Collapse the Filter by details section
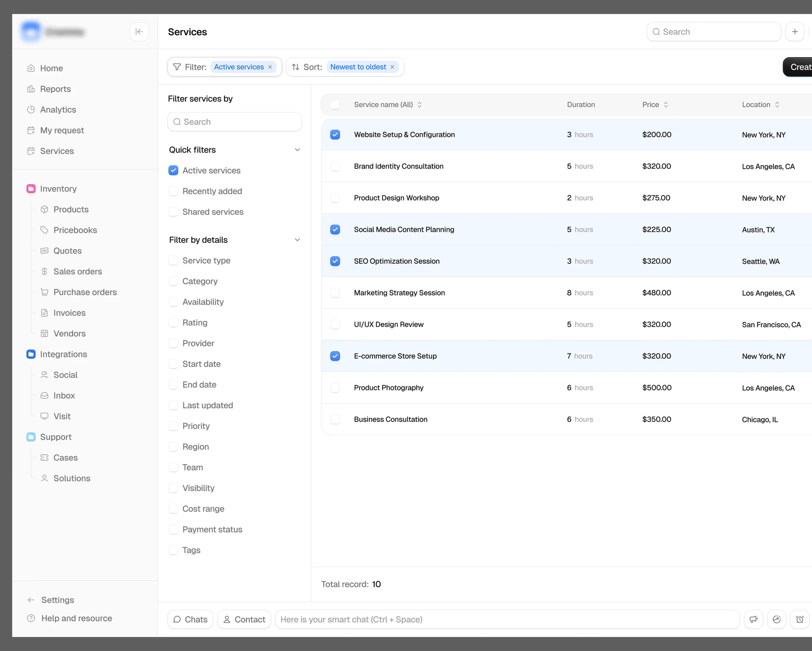This screenshot has width=812, height=651. (x=297, y=240)
